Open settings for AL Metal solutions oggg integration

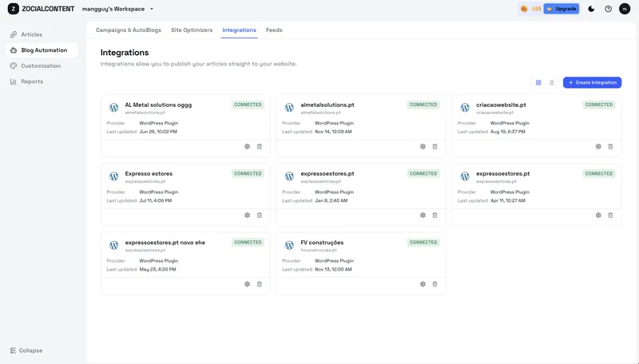247,147
